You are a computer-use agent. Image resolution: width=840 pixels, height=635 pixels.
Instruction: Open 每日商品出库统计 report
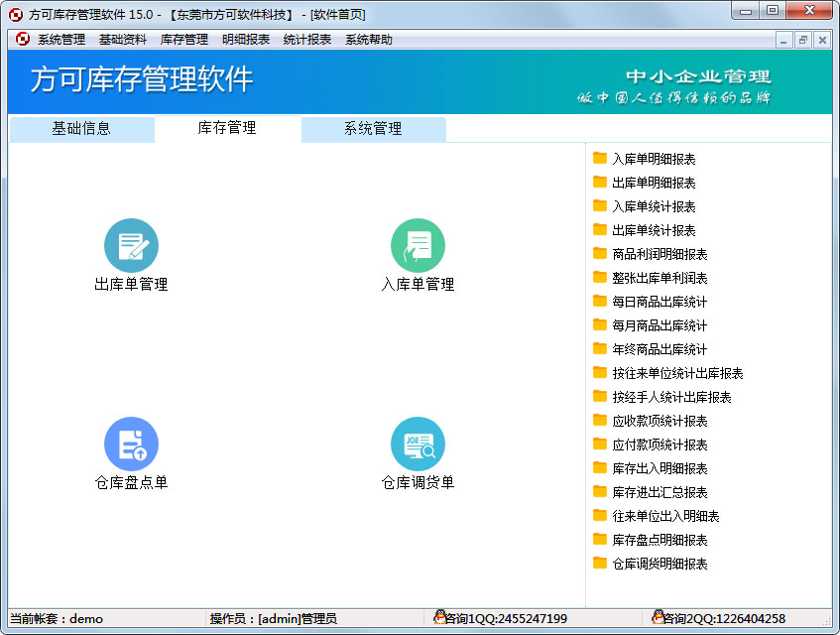click(660, 302)
